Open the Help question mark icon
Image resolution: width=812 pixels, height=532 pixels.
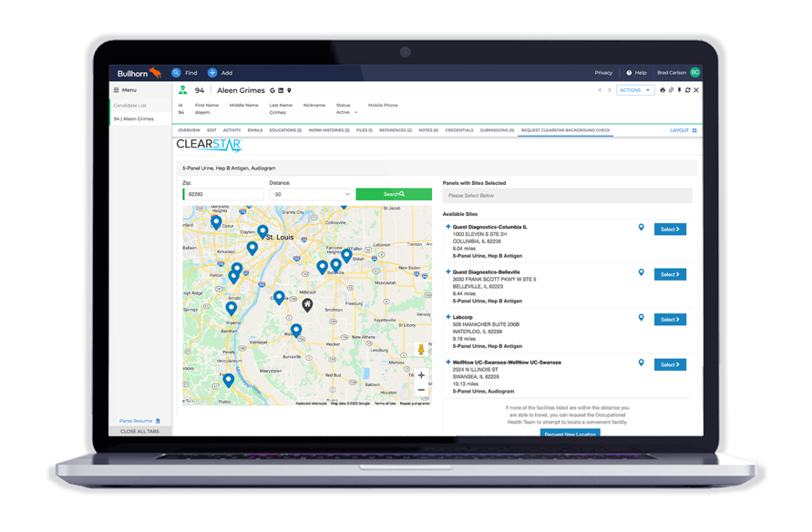(x=628, y=72)
